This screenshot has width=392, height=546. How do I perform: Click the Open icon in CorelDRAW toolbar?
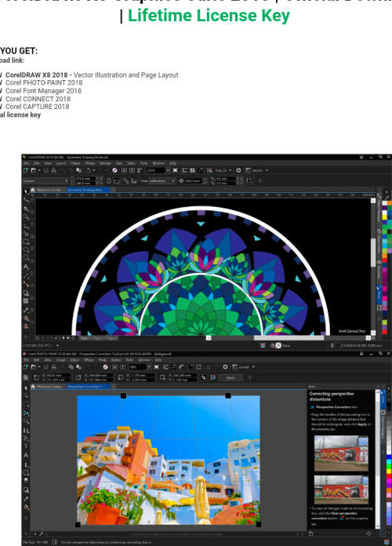34,170
